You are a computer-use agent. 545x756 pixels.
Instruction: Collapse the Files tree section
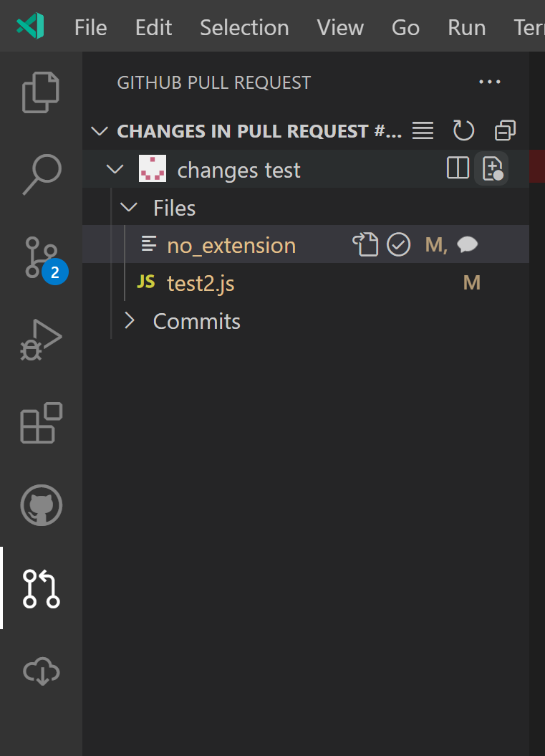(x=129, y=207)
